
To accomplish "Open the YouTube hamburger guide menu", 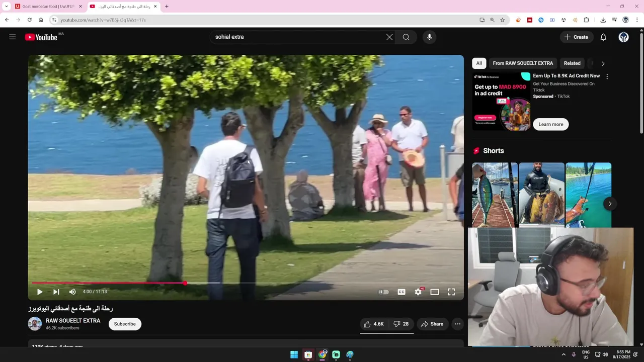I will click(x=13, y=37).
